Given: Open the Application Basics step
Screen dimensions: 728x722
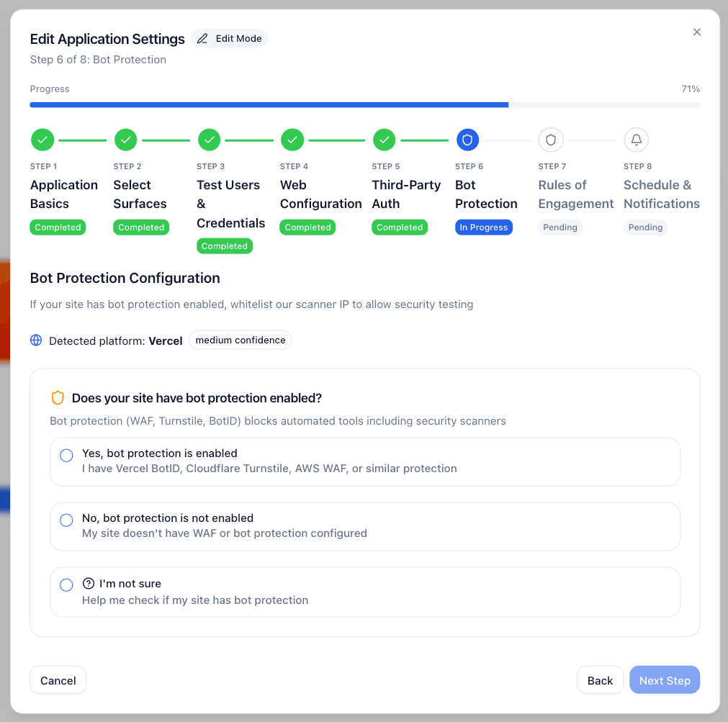Looking at the screenshot, I should click(63, 194).
